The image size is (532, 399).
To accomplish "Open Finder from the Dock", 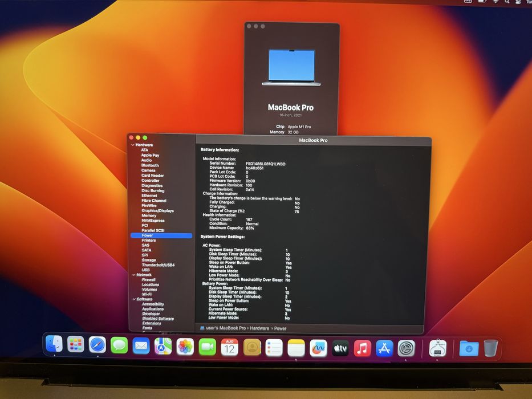I will pyautogui.click(x=54, y=344).
